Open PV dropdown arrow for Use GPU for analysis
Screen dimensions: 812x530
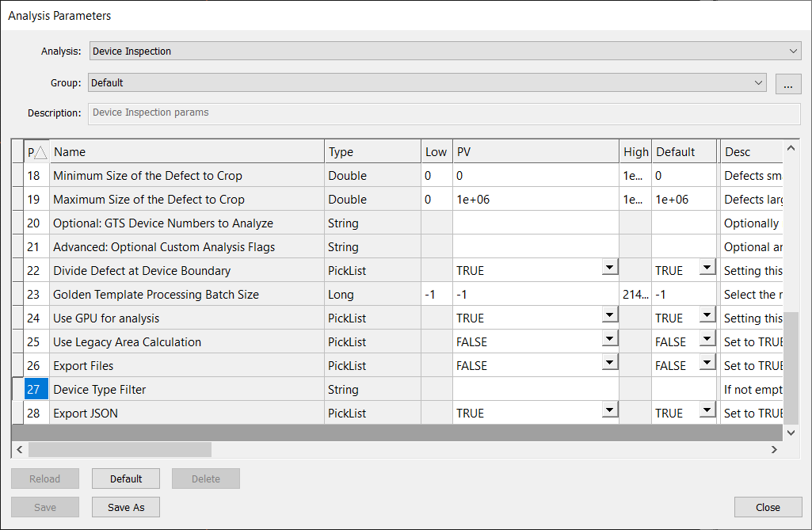pyautogui.click(x=609, y=316)
